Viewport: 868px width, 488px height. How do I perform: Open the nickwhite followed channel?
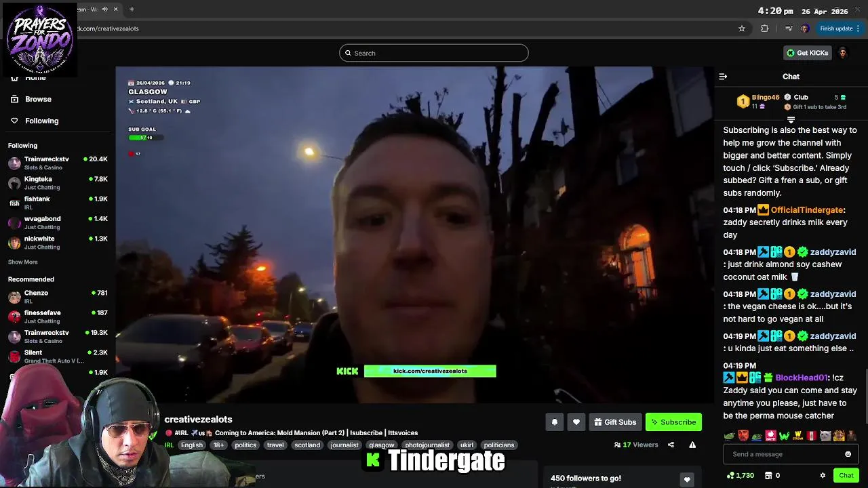[58, 243]
